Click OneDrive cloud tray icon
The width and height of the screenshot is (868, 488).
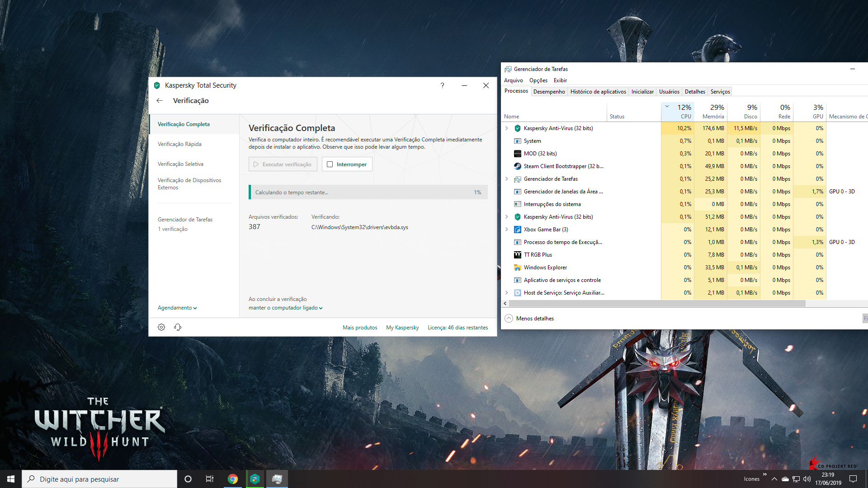tap(785, 479)
